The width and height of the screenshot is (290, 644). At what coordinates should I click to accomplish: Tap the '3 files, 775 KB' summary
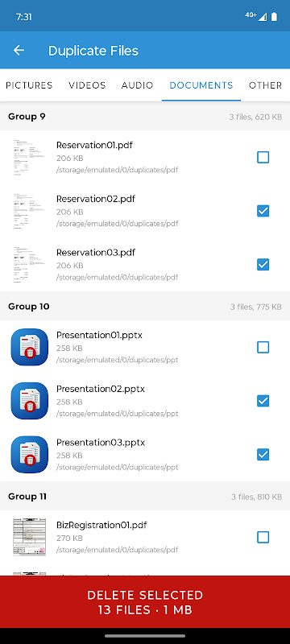click(x=256, y=307)
